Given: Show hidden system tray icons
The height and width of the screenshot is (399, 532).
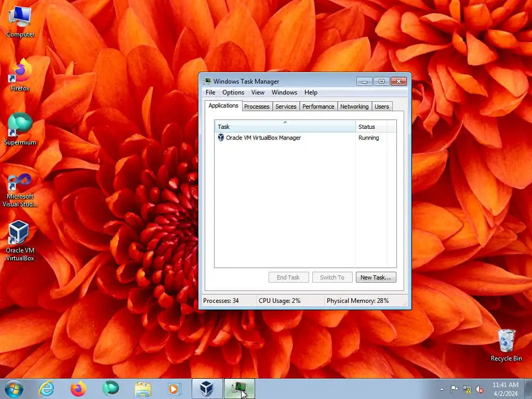Looking at the screenshot, I should click(x=442, y=389).
